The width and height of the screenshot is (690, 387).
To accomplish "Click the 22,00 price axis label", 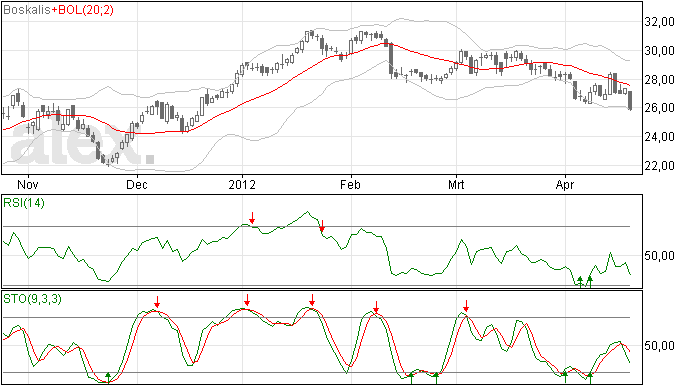I will (x=660, y=166).
